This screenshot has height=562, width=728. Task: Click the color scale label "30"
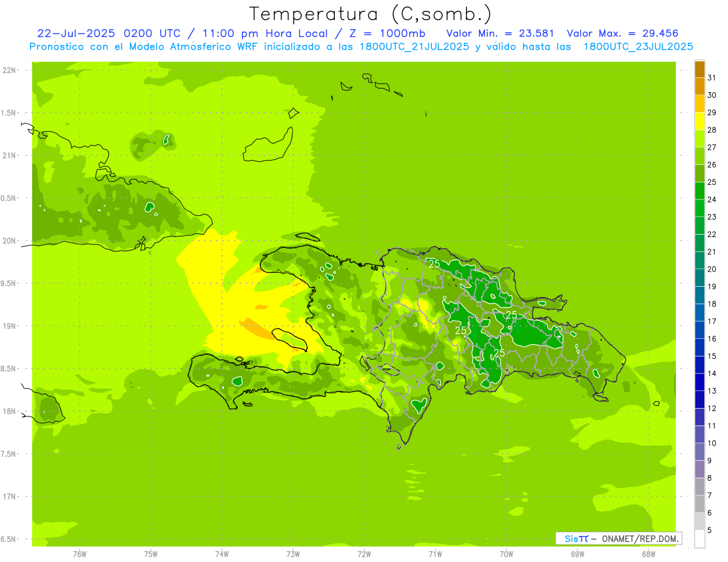click(x=712, y=95)
